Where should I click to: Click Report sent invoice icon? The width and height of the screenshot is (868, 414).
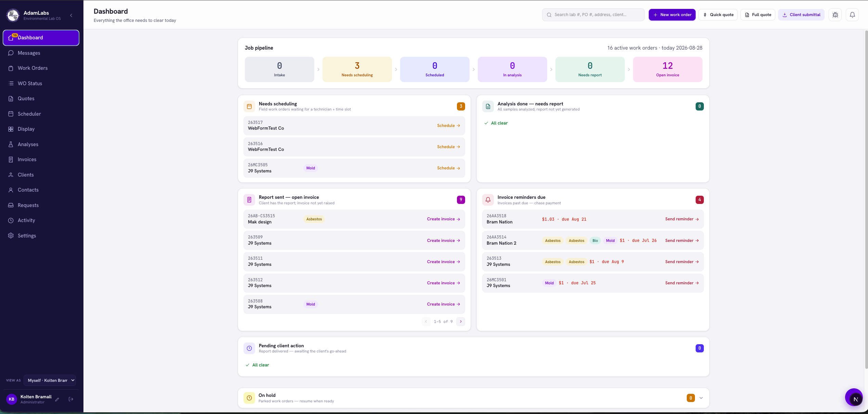click(249, 200)
